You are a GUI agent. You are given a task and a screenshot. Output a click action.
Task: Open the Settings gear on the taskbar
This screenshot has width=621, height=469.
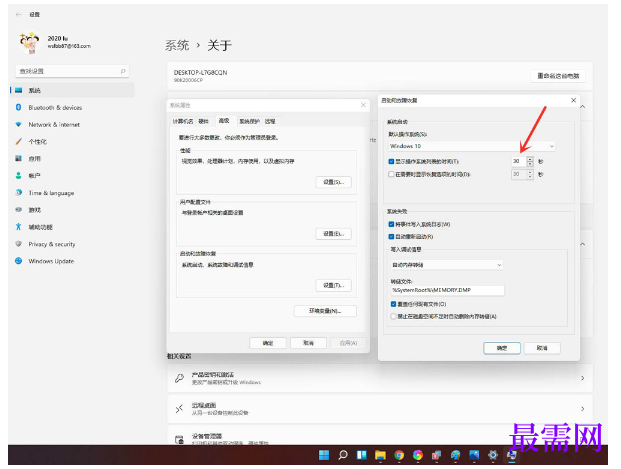point(493,455)
